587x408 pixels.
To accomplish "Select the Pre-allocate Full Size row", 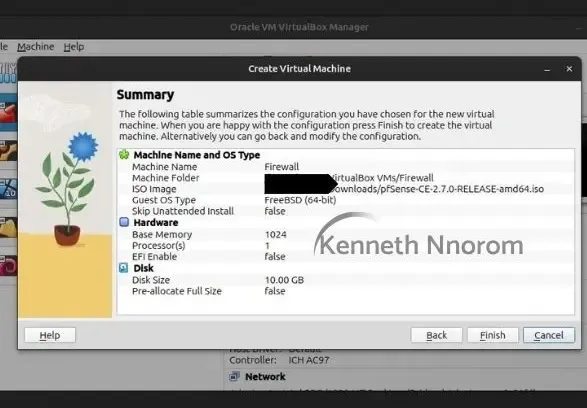I will pos(345,291).
